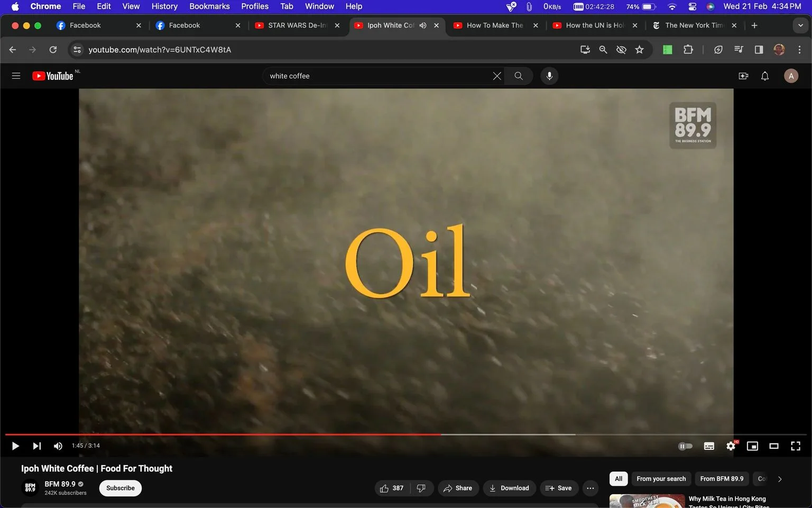Image resolution: width=812 pixels, height=508 pixels.
Task: Enable subtitles with the captions button
Action: click(x=709, y=446)
